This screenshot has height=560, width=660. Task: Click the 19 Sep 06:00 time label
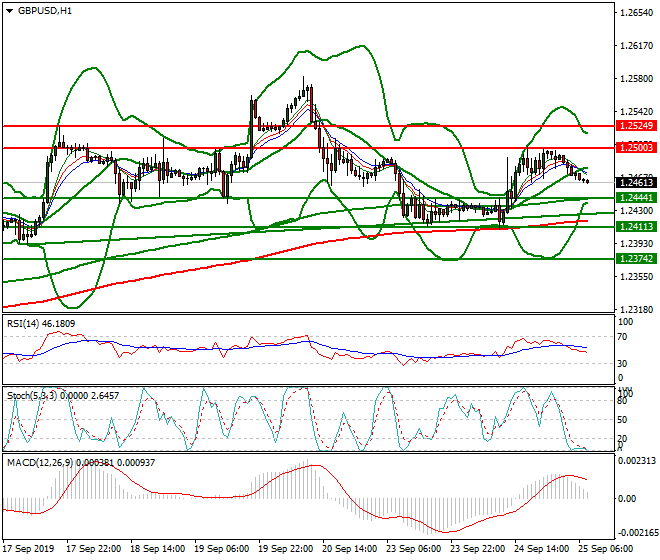pos(221,549)
